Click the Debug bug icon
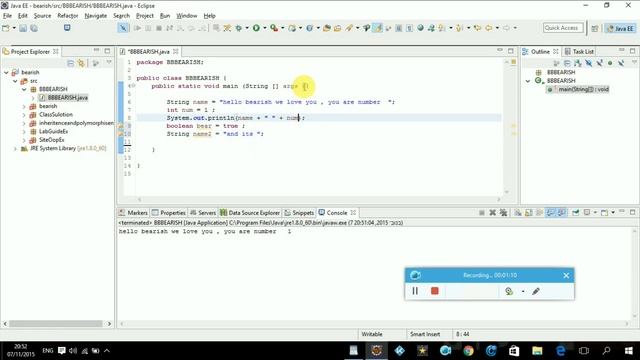 click(x=239, y=28)
